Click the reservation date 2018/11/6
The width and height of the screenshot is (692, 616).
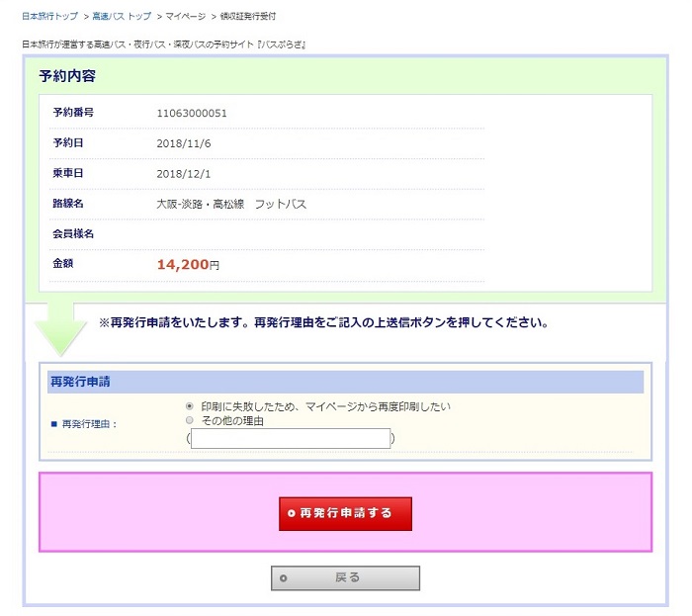184,143
